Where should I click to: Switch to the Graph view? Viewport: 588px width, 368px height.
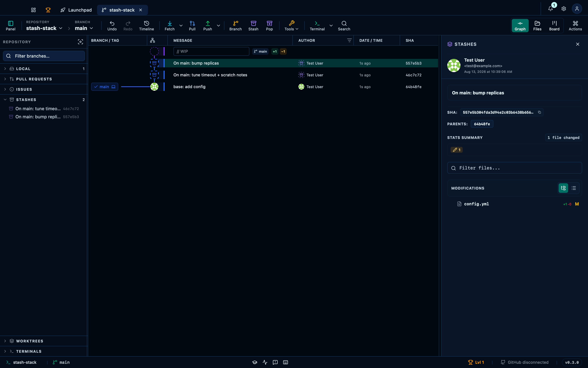(520, 26)
